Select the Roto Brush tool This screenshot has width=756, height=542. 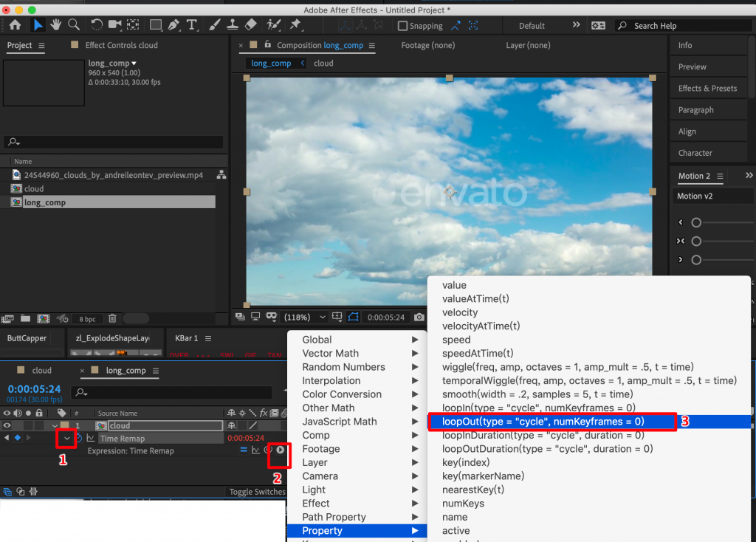274,25
